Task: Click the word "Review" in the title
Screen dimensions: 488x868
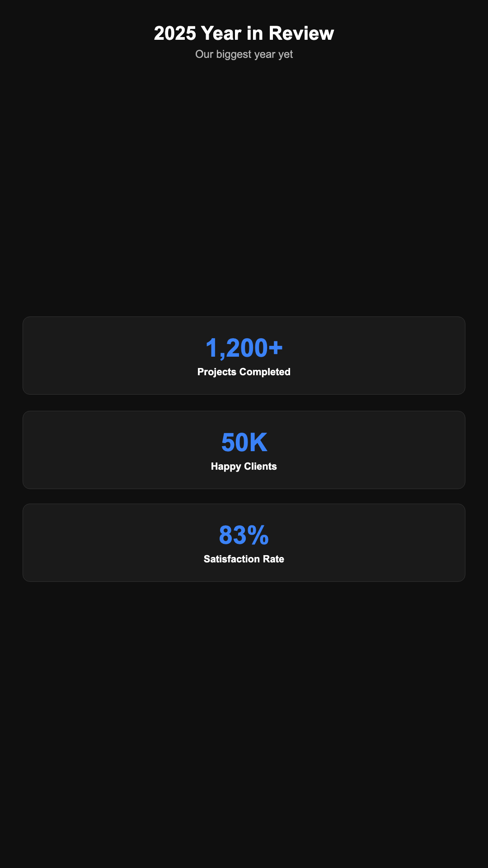Action: pyautogui.click(x=301, y=33)
